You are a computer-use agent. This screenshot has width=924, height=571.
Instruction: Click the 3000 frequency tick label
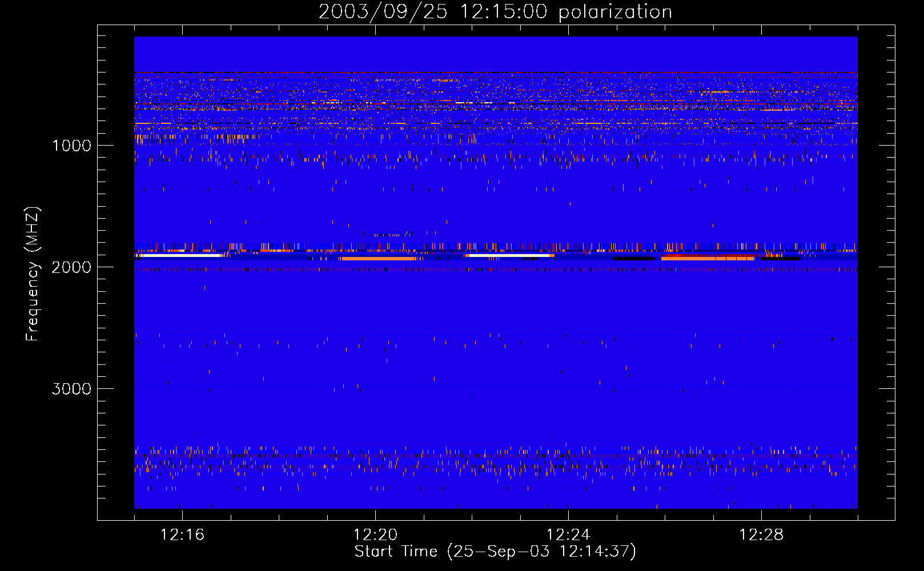(x=71, y=389)
